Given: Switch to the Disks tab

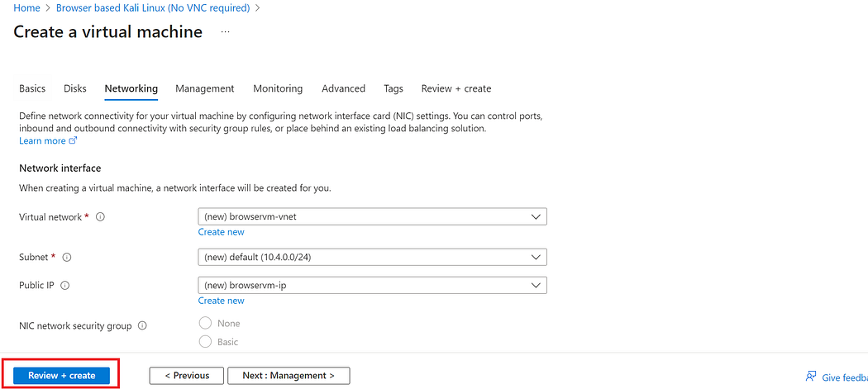Looking at the screenshot, I should pos(74,88).
